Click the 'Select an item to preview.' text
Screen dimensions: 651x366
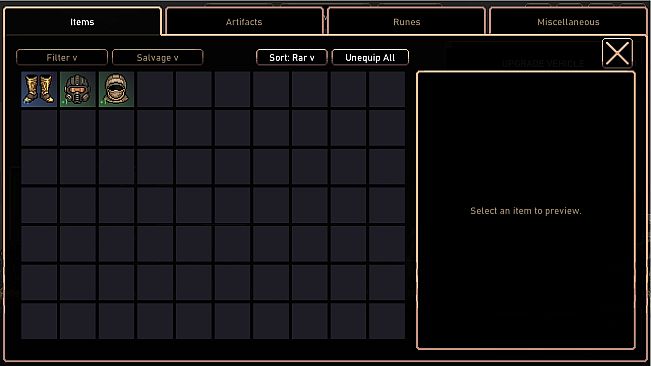pyautogui.click(x=526, y=211)
